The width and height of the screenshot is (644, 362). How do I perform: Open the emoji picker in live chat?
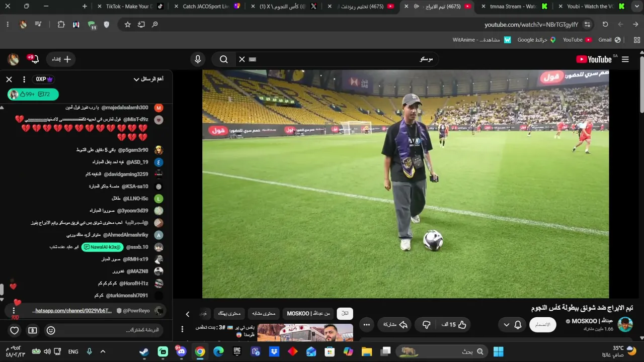51,330
